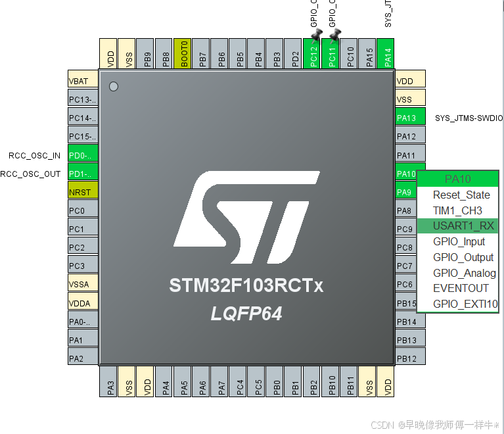Click the PB12 pin
The width and height of the screenshot is (504, 434).
click(411, 356)
